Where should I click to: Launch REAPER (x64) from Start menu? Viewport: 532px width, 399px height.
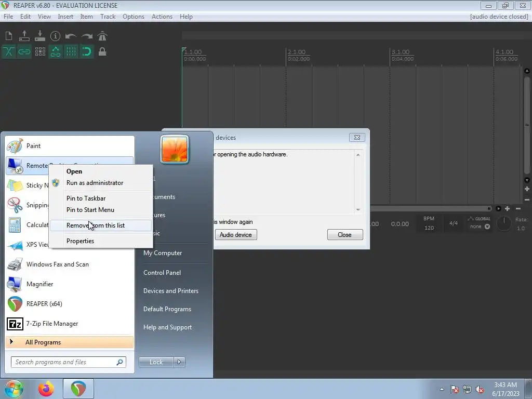pos(70,304)
